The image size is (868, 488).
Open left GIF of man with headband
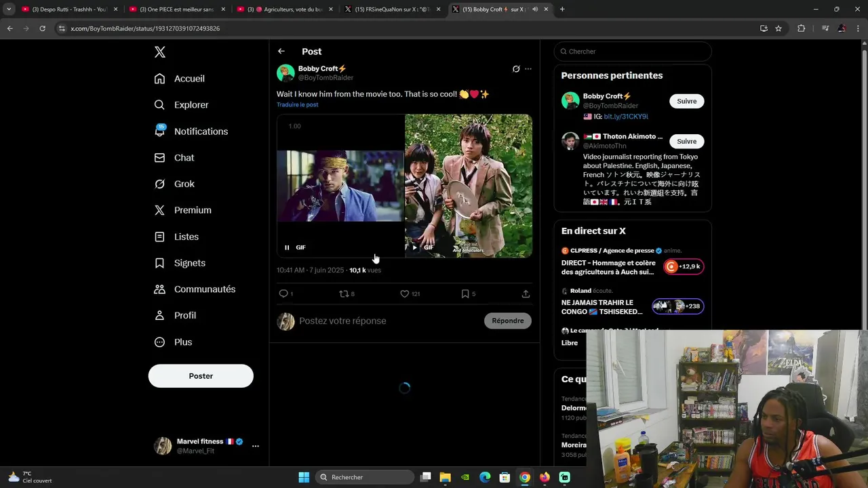tap(340, 186)
